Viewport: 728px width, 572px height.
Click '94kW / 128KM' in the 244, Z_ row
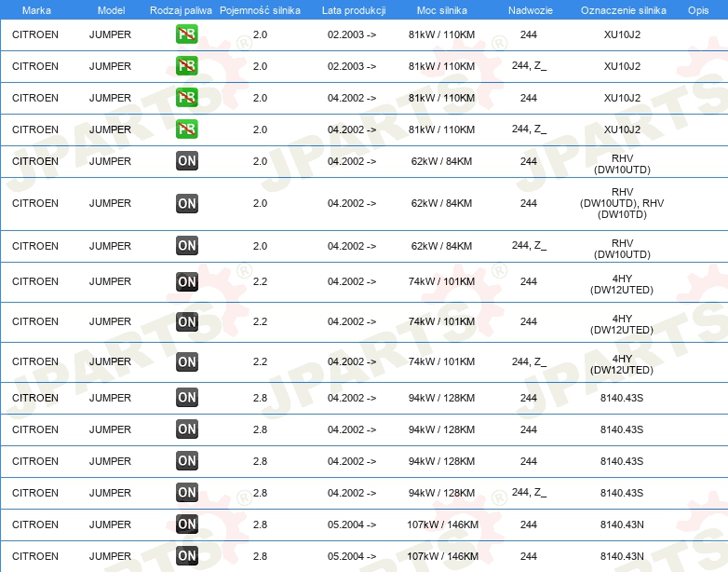441,493
